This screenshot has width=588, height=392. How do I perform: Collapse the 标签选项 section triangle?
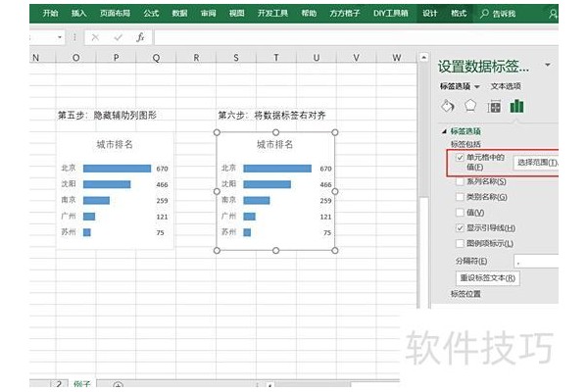tap(444, 131)
